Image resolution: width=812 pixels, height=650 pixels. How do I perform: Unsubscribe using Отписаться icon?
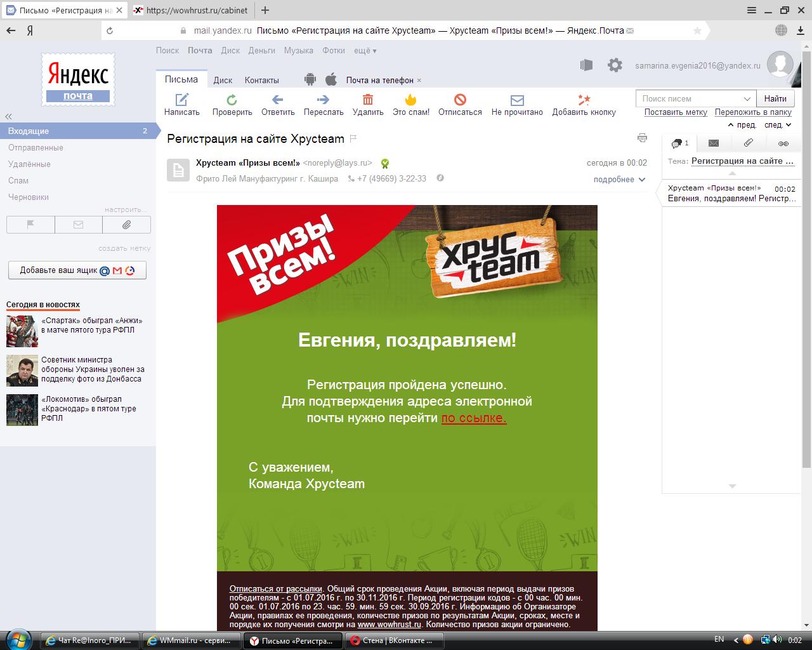[x=460, y=100]
